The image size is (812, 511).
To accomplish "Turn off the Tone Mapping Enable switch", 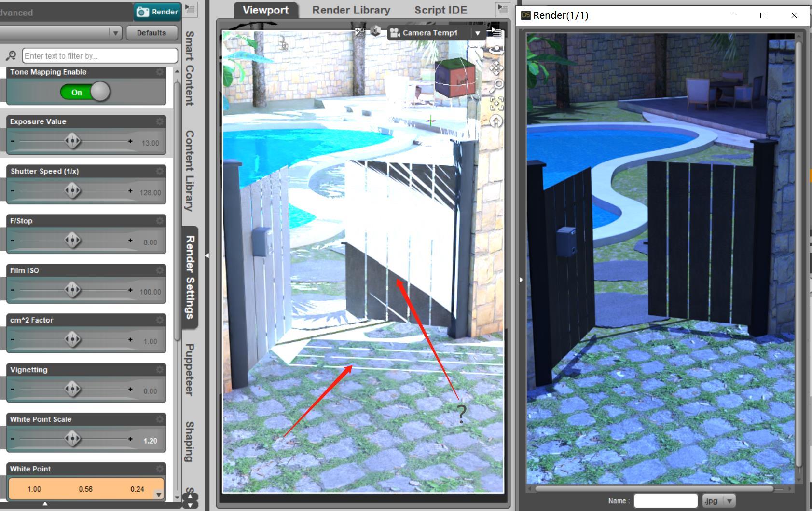I will pyautogui.click(x=86, y=92).
